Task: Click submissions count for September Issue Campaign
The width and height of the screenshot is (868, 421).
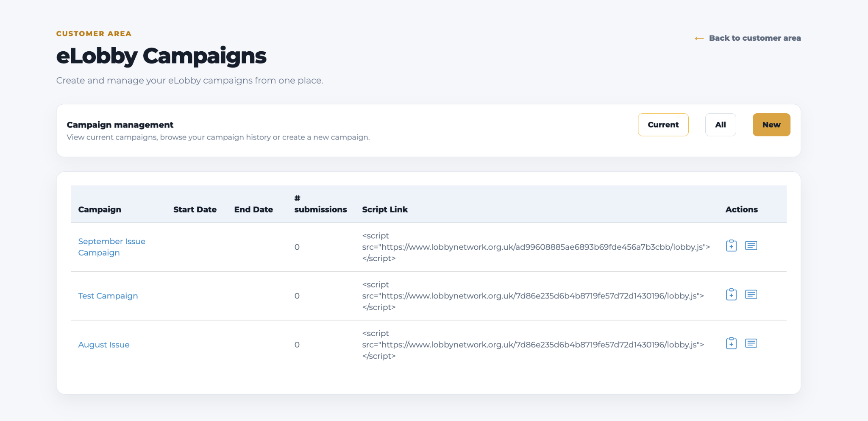Action: coord(297,247)
